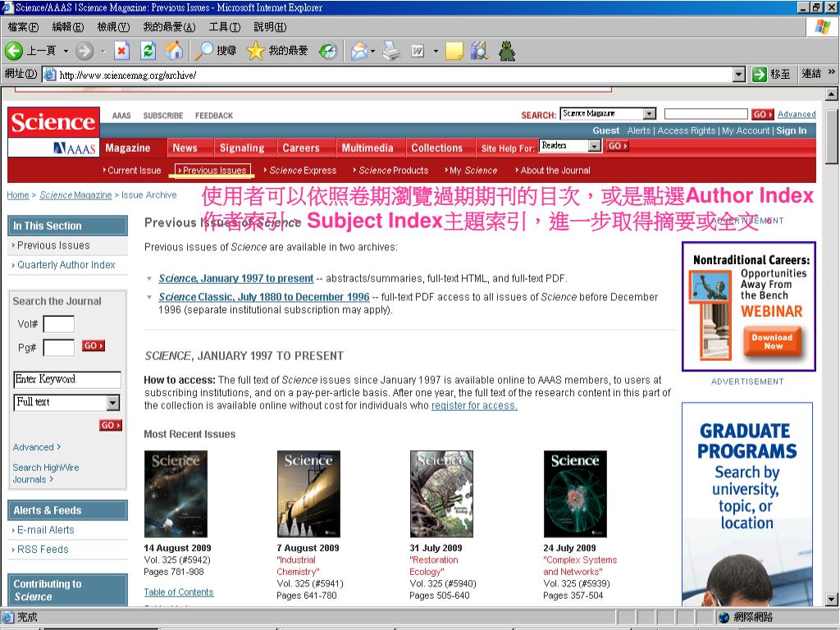This screenshot has width=840, height=630.
Task: Switch to the Careers tab
Action: pyautogui.click(x=301, y=148)
